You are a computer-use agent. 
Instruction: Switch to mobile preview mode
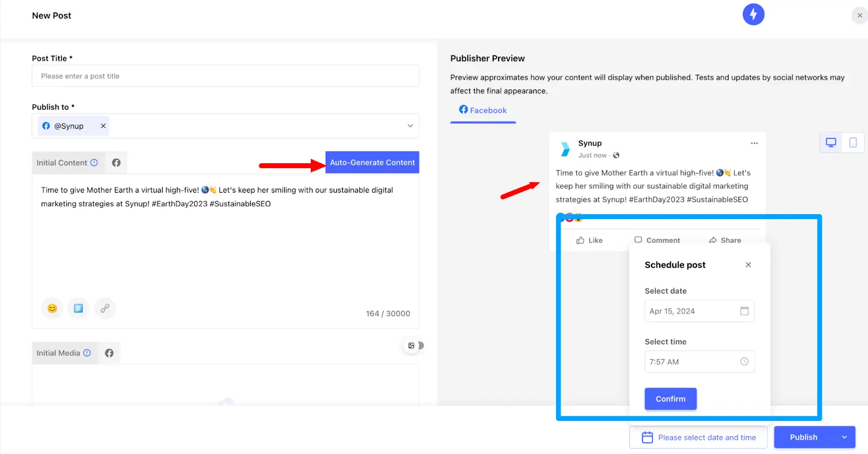[853, 143]
